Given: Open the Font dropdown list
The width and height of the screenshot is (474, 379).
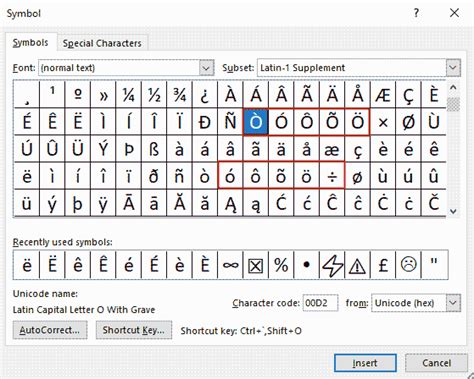Looking at the screenshot, I should point(206,68).
